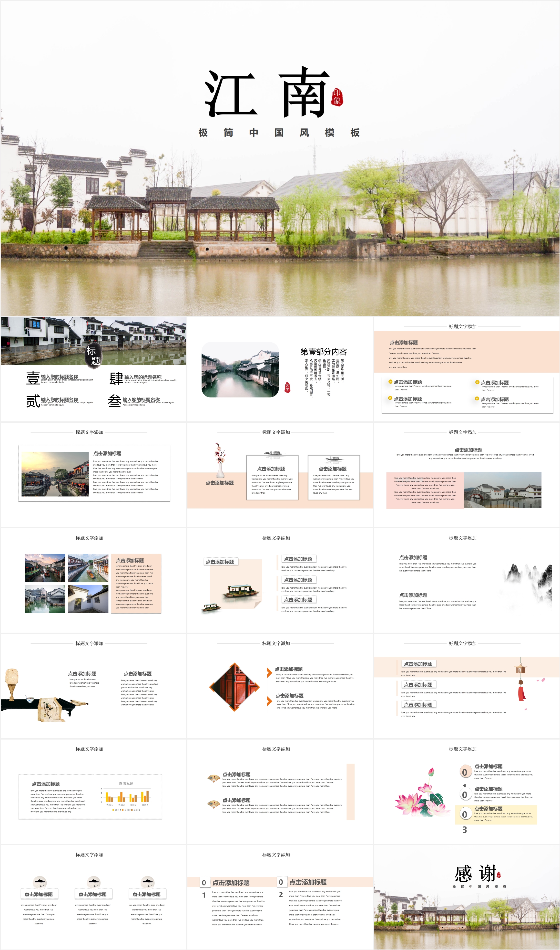Click the 第壹部分内容 heading
Viewport: 560px width, 950px height.
coord(323,352)
